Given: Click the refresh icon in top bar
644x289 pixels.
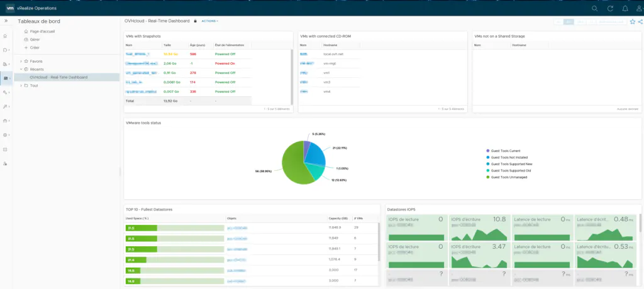Looking at the screenshot, I should pyautogui.click(x=610, y=8).
